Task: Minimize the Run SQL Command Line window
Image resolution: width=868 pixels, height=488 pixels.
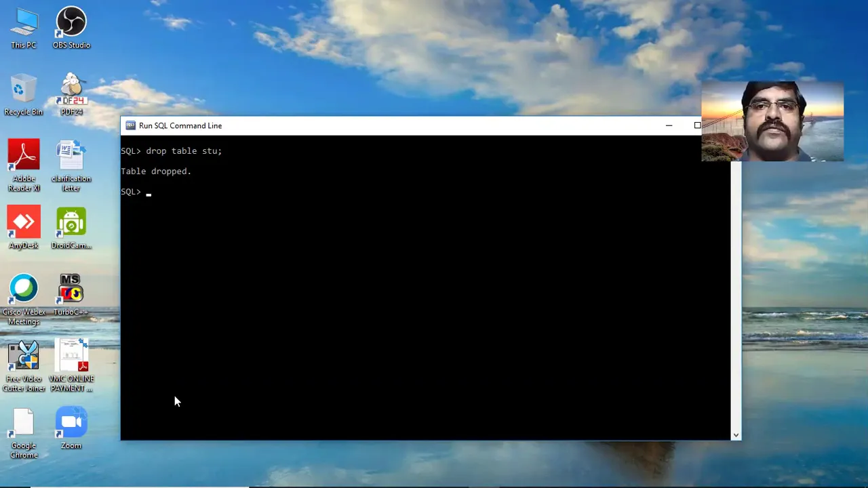Action: pyautogui.click(x=669, y=125)
